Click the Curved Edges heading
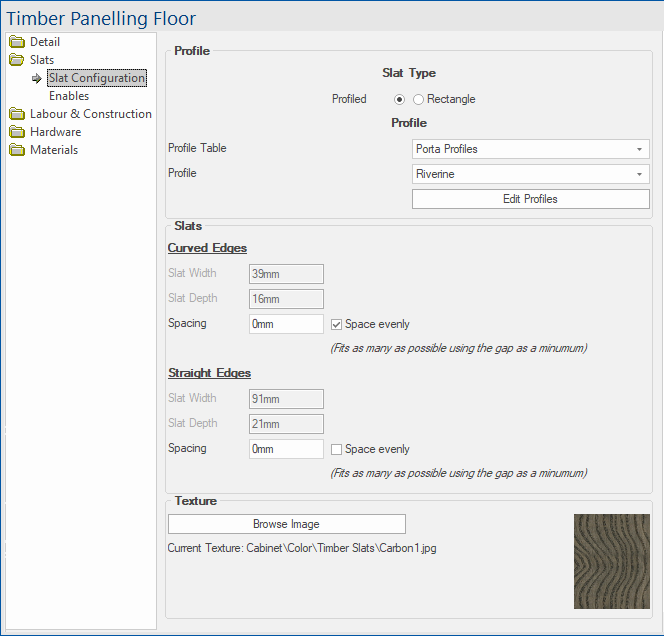 207,248
